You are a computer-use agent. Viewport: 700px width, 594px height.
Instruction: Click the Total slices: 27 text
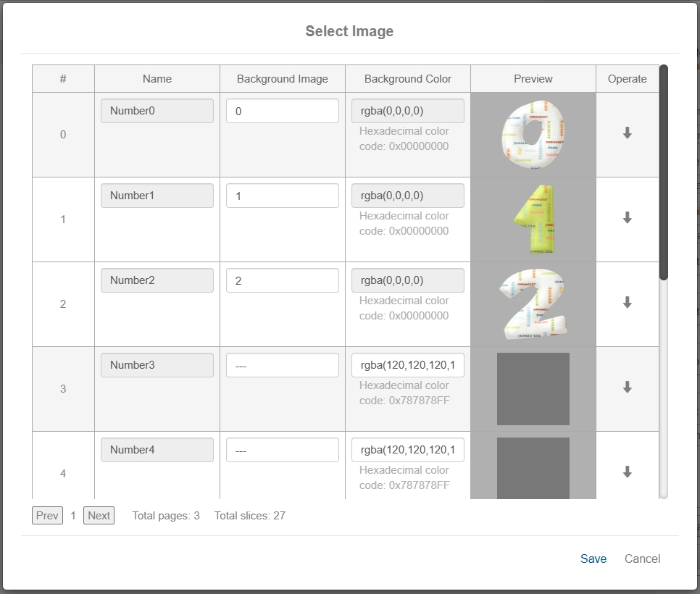249,516
